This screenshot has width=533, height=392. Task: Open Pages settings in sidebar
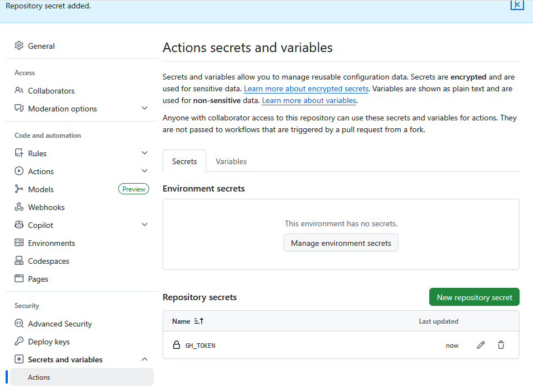38,279
